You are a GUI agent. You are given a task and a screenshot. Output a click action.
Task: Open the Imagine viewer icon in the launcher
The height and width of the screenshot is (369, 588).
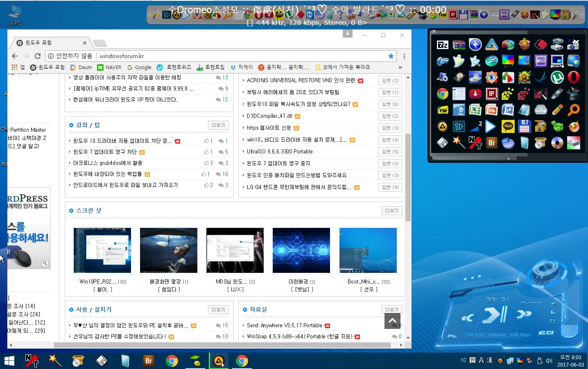pos(525,77)
